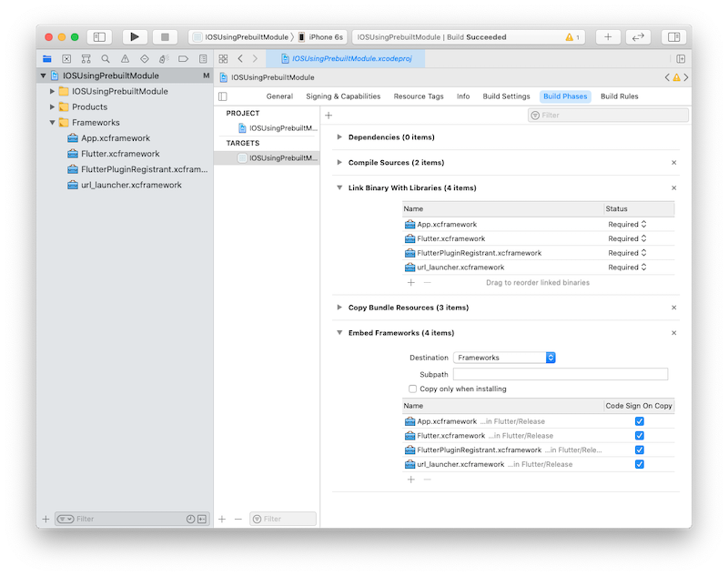
Task: Open the Source Control navigator
Action: point(66,58)
